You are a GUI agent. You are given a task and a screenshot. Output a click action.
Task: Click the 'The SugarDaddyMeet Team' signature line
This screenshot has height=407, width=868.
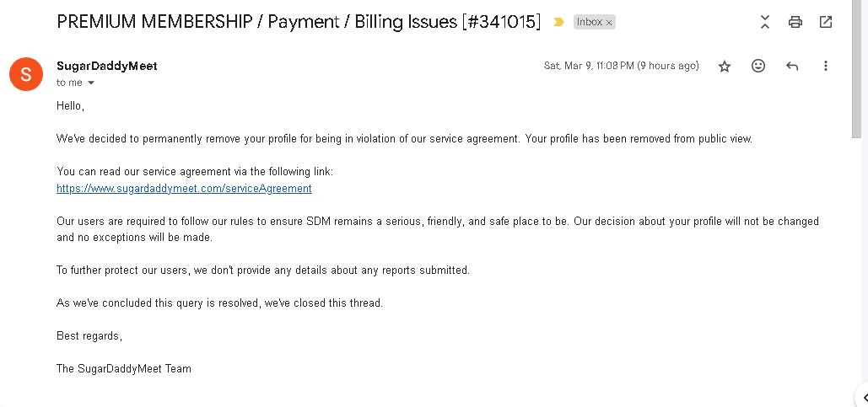point(123,368)
